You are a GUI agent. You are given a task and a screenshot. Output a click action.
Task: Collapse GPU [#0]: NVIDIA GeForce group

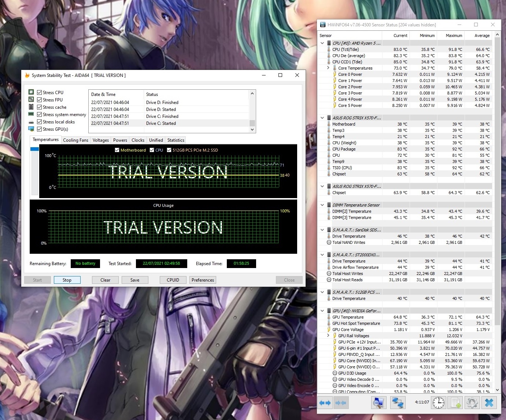pos(322,311)
